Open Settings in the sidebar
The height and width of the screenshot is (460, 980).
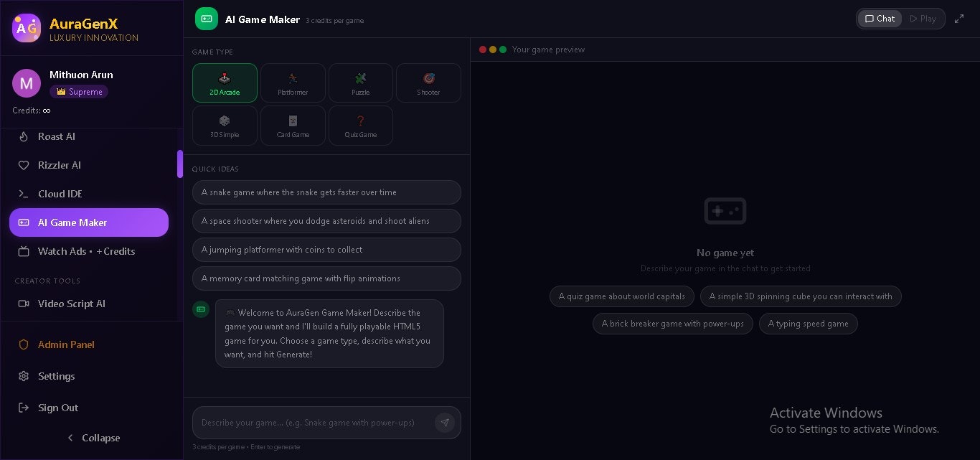(89, 376)
